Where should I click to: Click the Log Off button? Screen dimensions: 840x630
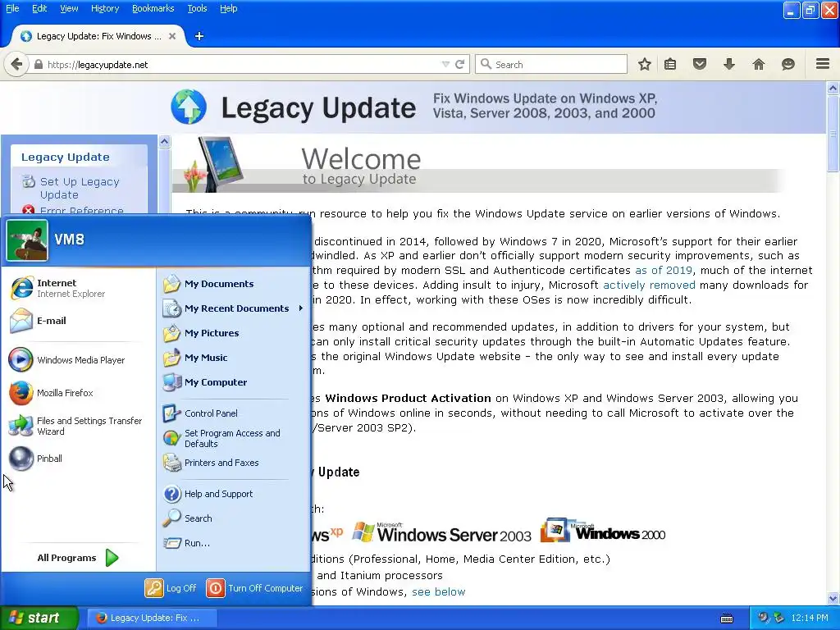pos(171,588)
